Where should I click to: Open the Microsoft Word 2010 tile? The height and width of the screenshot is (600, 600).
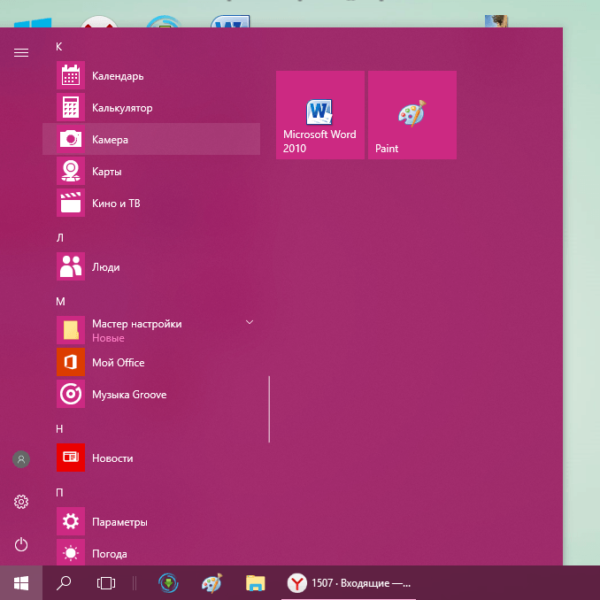[320, 115]
